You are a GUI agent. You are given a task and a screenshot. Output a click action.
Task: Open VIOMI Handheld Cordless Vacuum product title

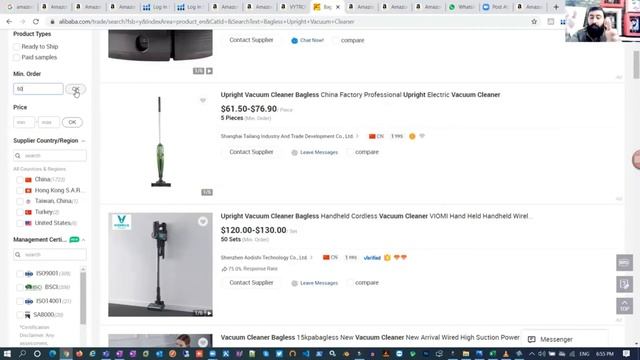[x=375, y=216]
